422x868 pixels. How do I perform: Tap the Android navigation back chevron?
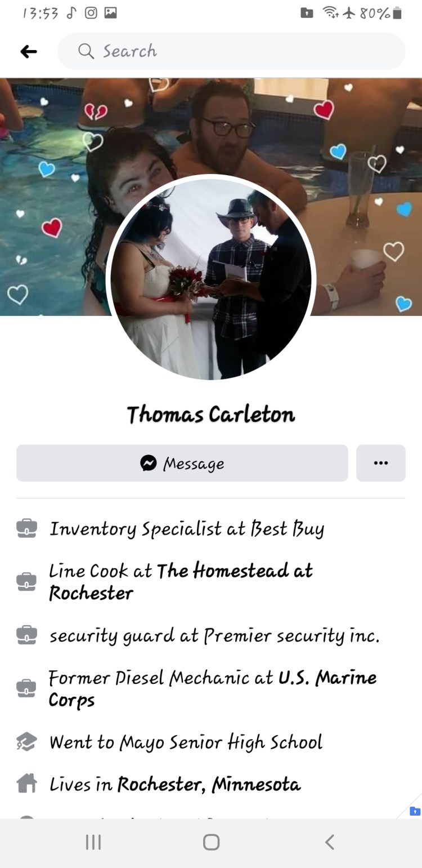330,842
